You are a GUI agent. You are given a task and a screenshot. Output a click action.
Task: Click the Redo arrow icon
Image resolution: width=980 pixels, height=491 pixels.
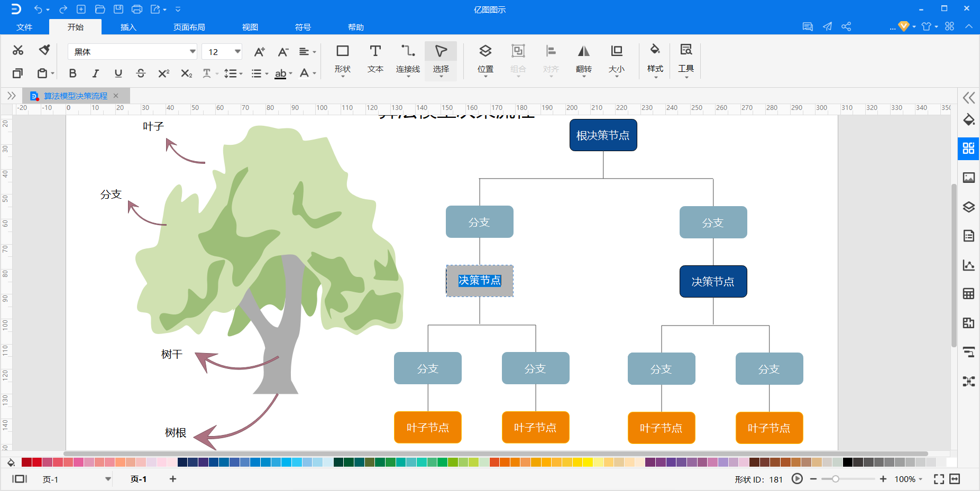63,10
